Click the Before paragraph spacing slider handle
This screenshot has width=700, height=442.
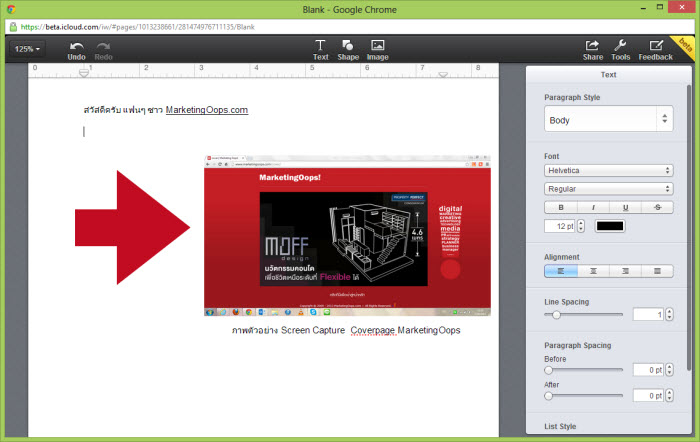pos(549,370)
